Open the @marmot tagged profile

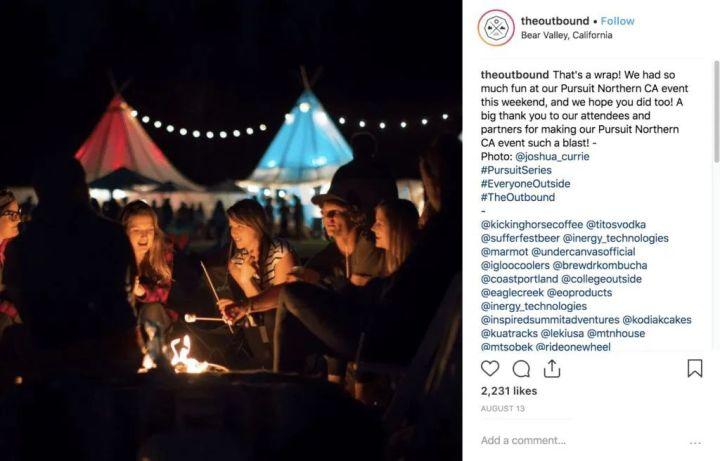point(504,252)
